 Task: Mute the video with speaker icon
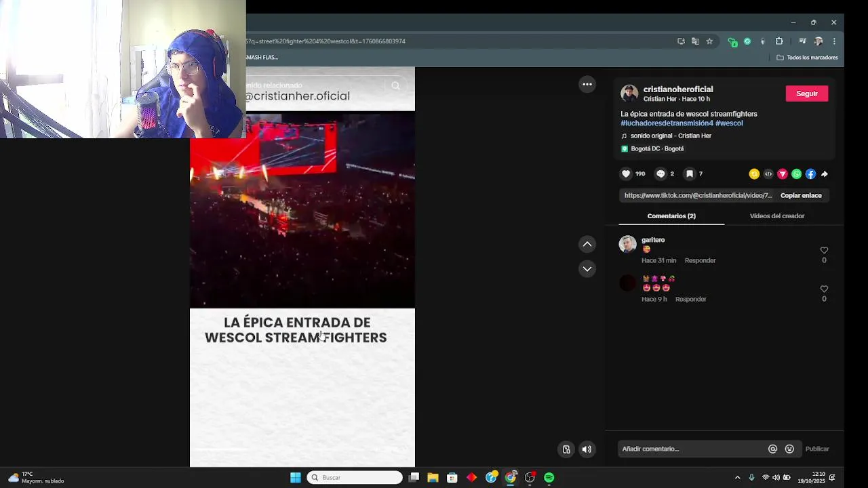point(587,449)
